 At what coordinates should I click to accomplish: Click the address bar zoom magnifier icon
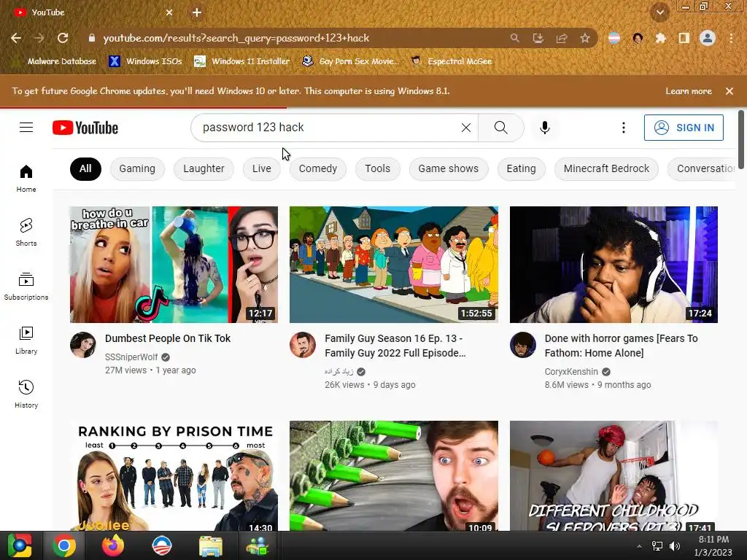click(x=514, y=38)
